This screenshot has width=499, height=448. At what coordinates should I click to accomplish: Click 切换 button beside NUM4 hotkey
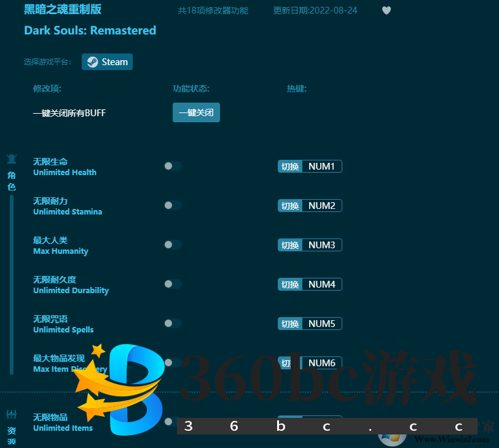[x=290, y=285]
